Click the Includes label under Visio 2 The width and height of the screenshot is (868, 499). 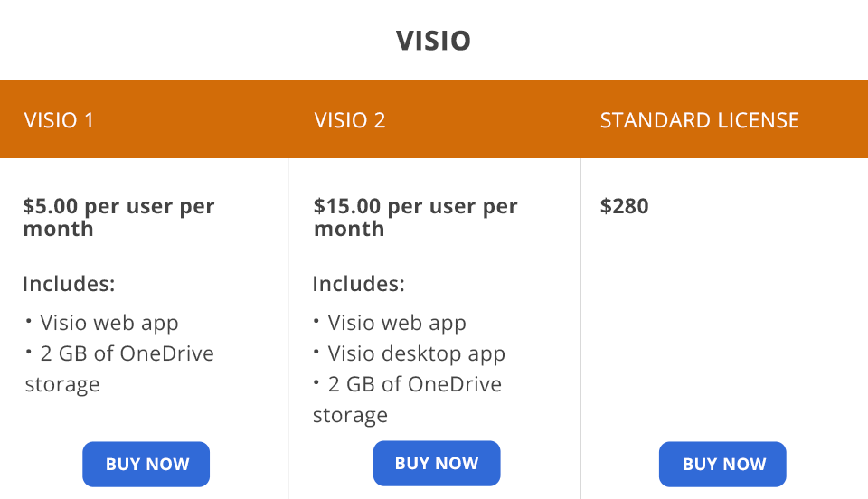pyautogui.click(x=358, y=284)
